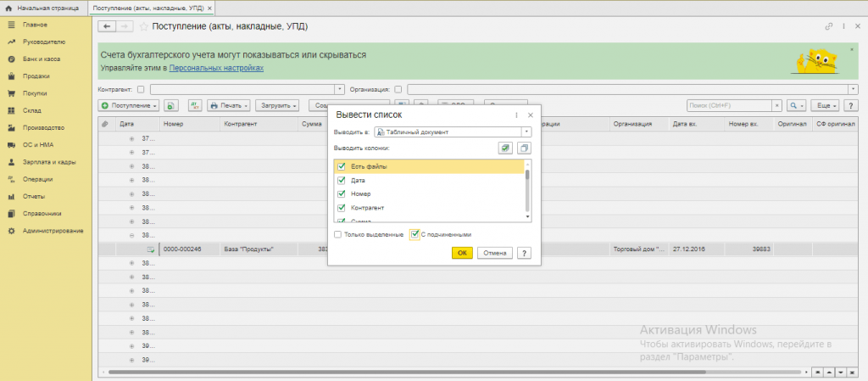Enable the Только выделенные checkbox

pos(338,234)
